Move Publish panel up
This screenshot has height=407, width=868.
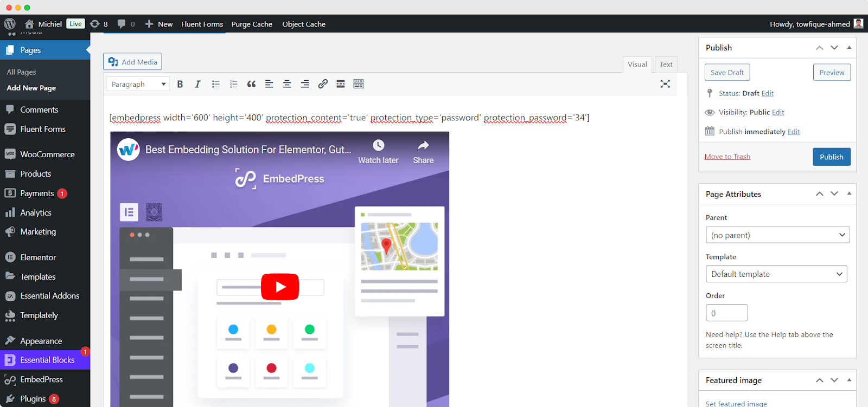820,48
